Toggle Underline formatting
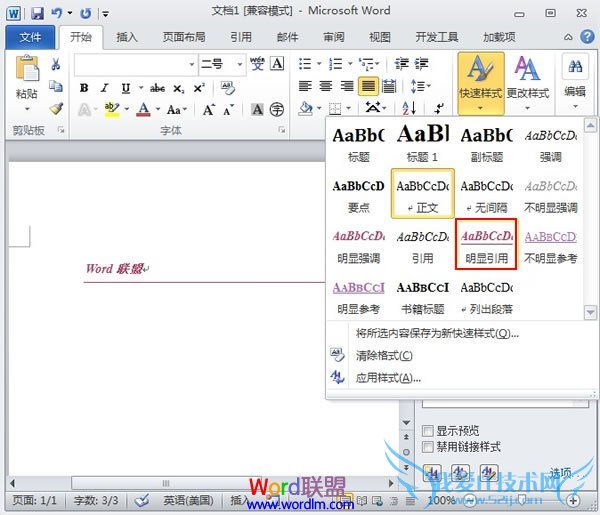Screen dimensions: 600x515 point(126,88)
